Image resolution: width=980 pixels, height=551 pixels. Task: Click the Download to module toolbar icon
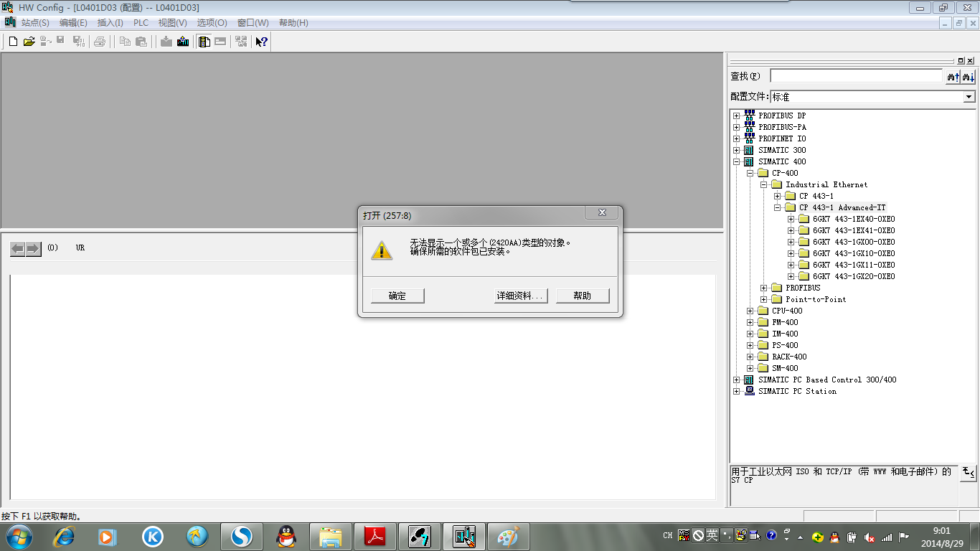point(166,42)
